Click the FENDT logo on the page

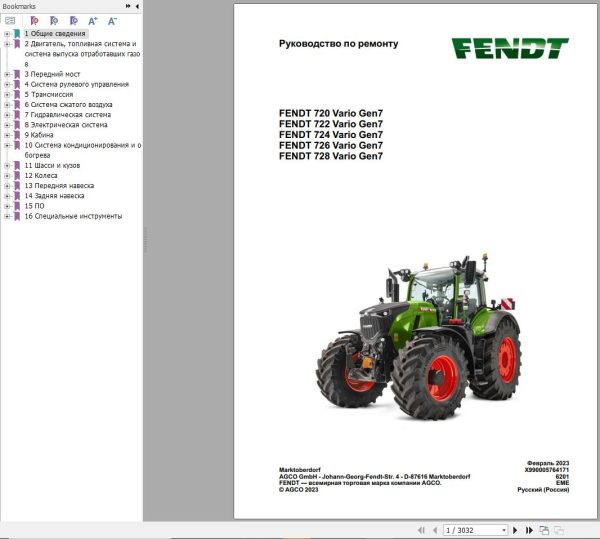[x=510, y=48]
